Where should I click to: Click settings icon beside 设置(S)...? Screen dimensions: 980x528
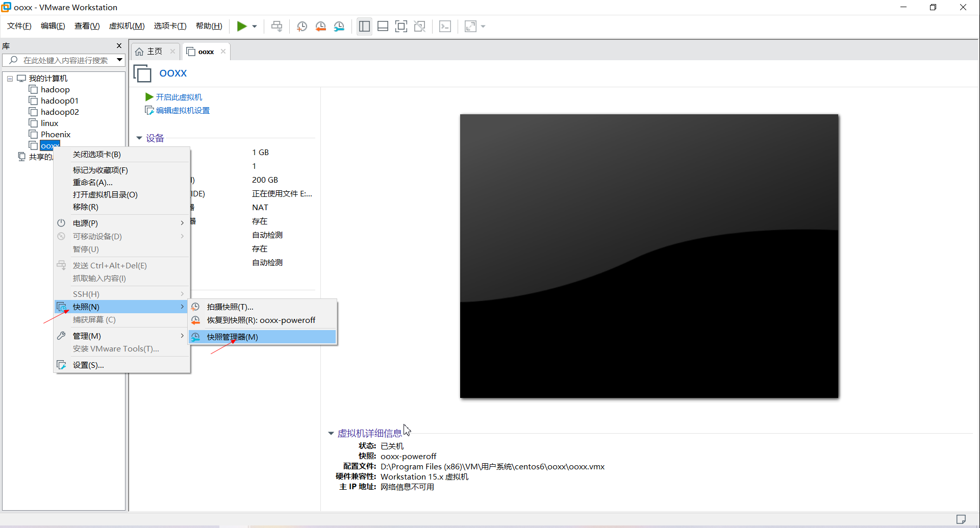(x=61, y=365)
